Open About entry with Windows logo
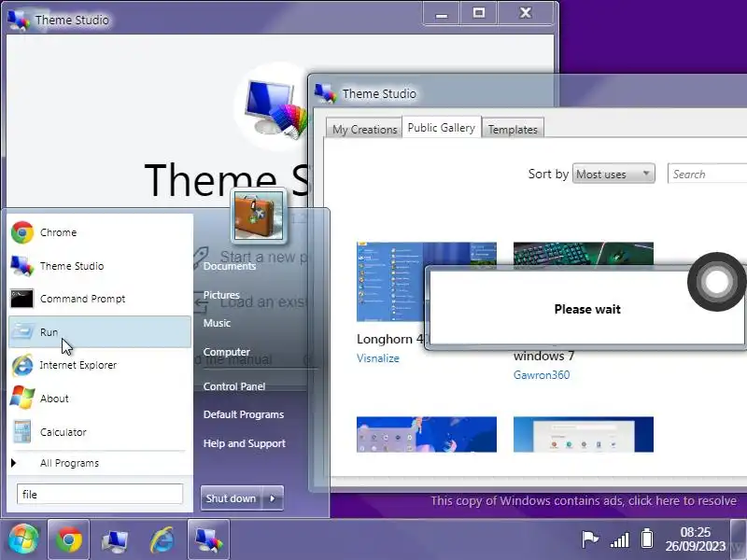747x560 pixels. (100, 399)
